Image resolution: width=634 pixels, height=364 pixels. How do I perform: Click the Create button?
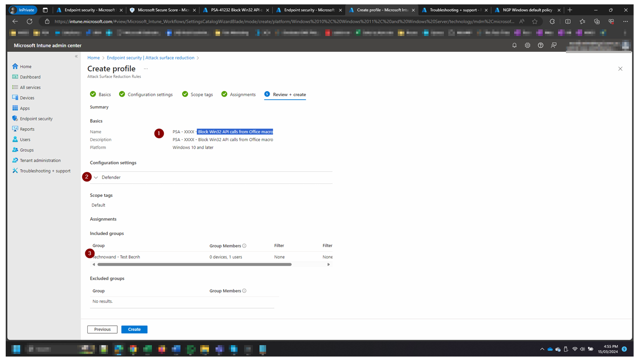134,329
